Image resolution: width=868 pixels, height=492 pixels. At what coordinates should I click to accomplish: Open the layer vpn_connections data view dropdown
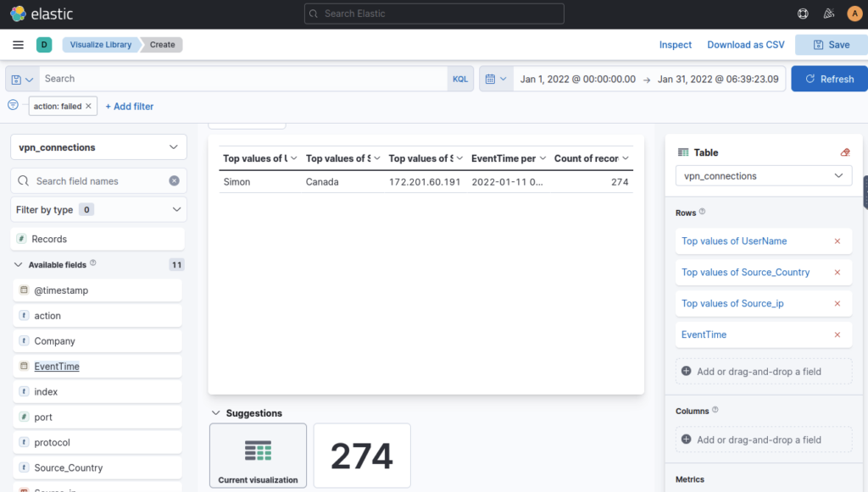[x=764, y=176]
